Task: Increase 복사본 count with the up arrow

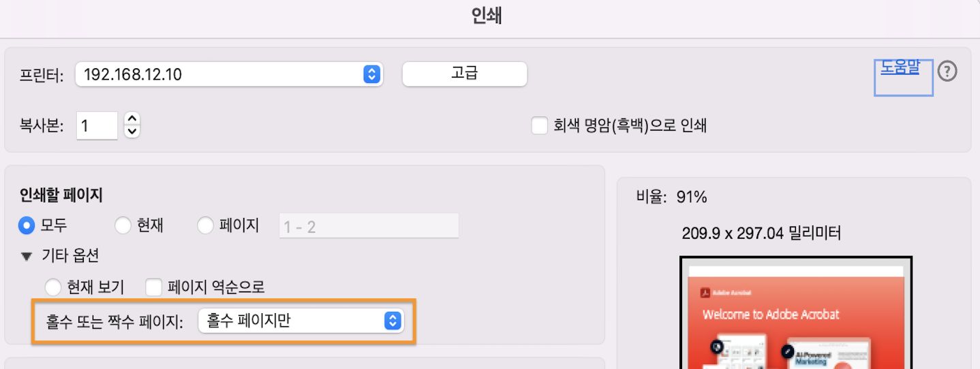Action: pyautogui.click(x=132, y=119)
